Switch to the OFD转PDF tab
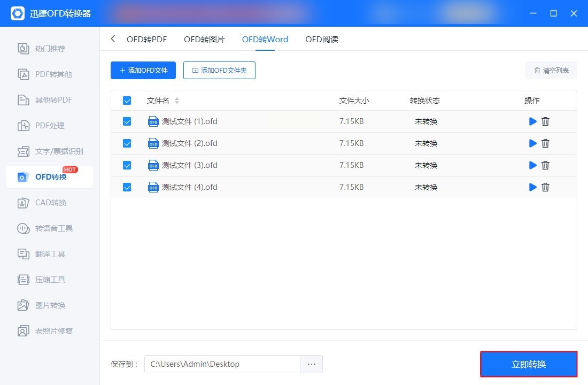This screenshot has width=588, height=385. pos(146,39)
